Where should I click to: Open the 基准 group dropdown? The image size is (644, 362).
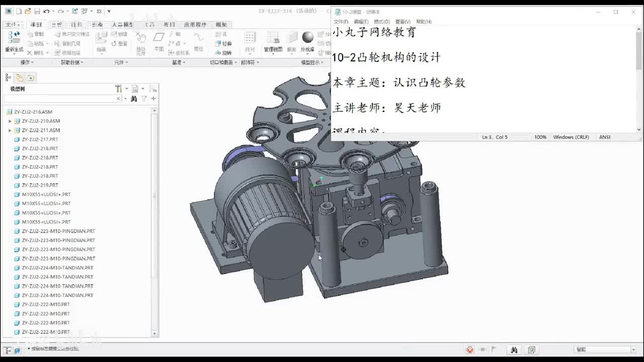pos(179,62)
